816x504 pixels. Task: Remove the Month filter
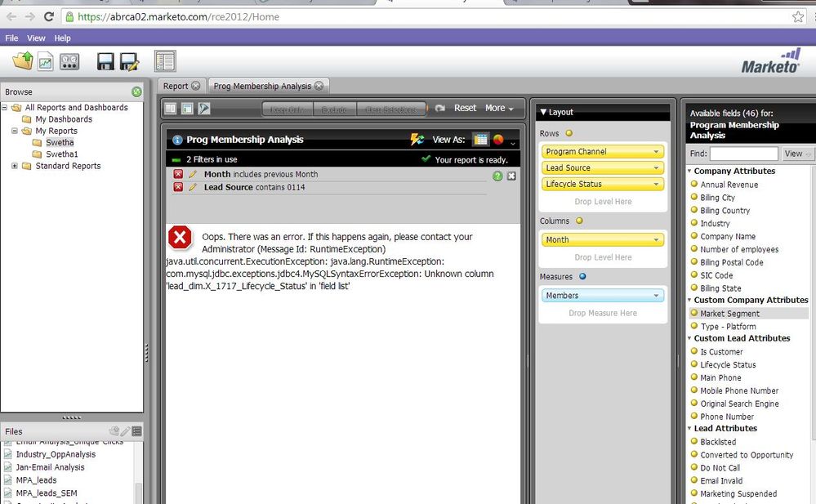(178, 174)
